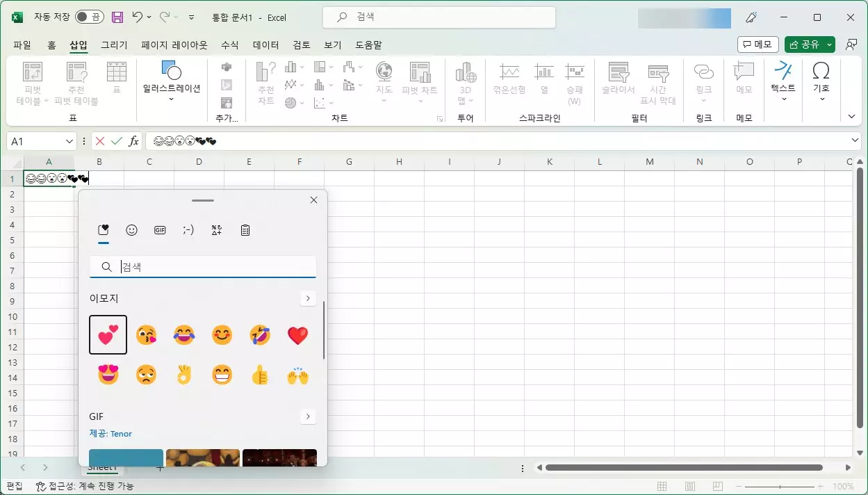The image size is (868, 495).
Task: Click the 검색 search box in title bar
Action: (439, 17)
